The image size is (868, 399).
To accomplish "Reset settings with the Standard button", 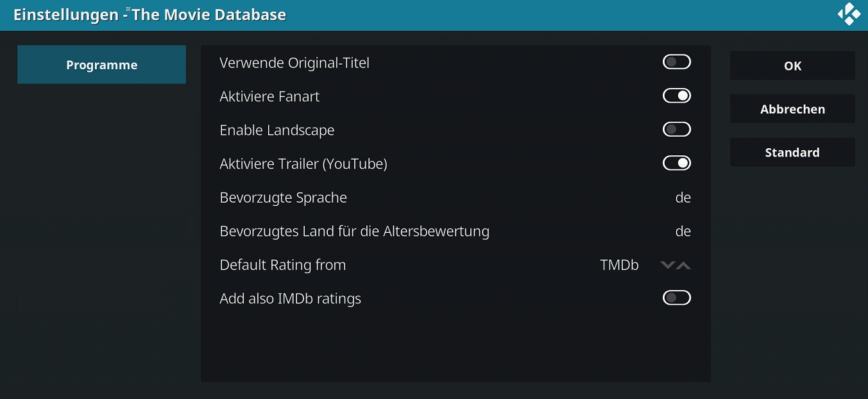I will (x=792, y=152).
